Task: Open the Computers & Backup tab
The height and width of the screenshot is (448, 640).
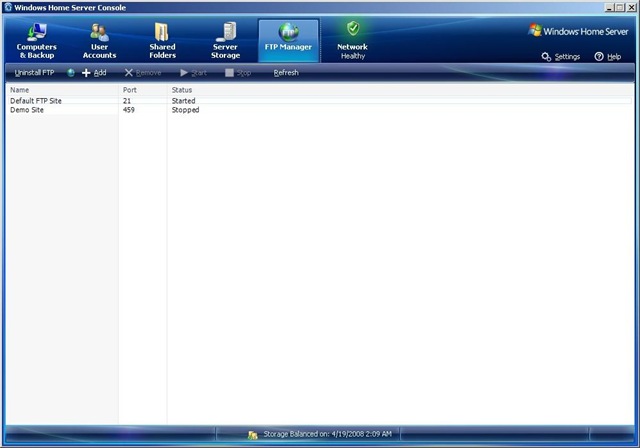Action: point(37,41)
